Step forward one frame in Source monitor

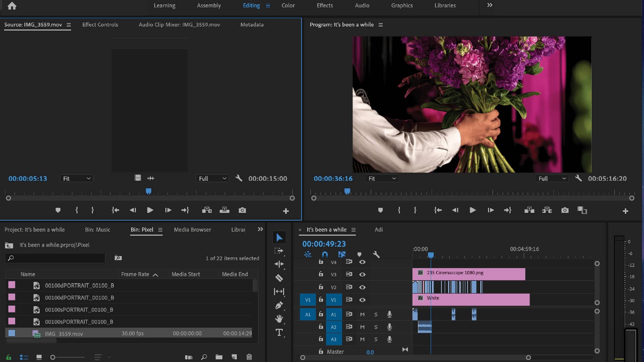click(168, 210)
